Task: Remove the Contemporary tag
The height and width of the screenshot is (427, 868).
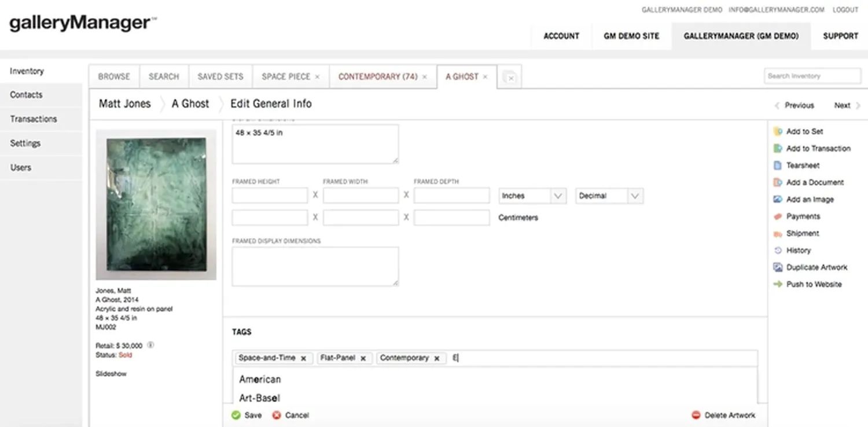Action: [437, 358]
